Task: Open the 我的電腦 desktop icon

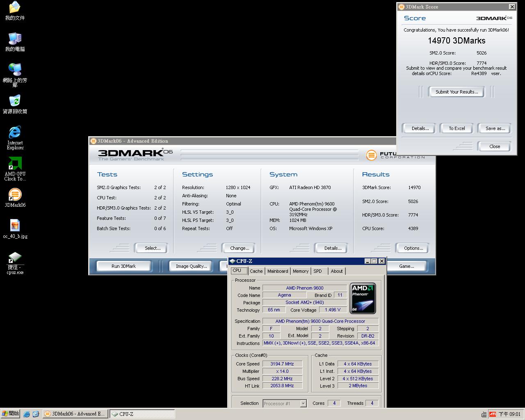Action: point(15,42)
